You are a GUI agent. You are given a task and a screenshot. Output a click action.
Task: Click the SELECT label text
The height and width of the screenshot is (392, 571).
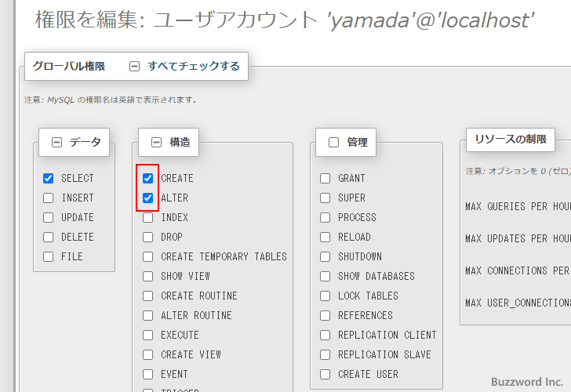click(x=78, y=178)
